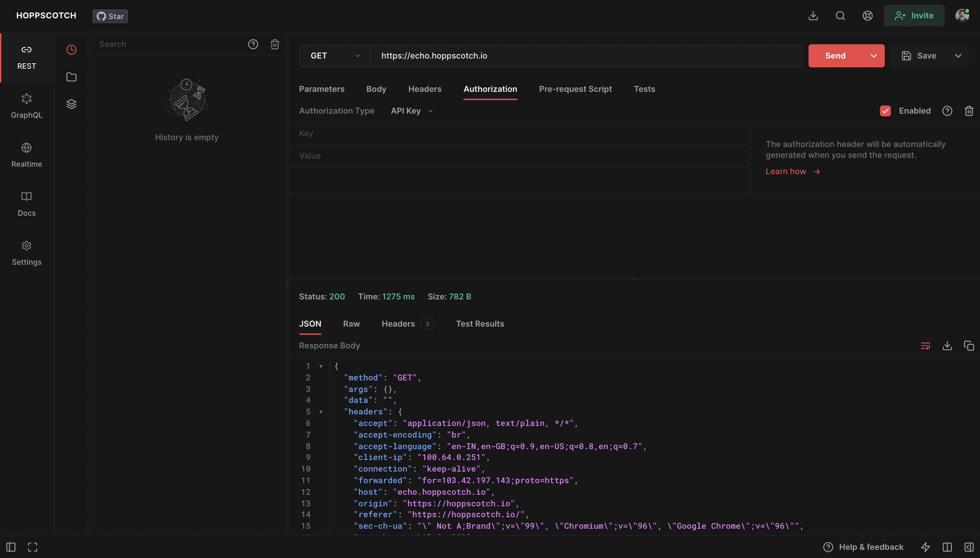Switch to the Realtime section

(26, 155)
